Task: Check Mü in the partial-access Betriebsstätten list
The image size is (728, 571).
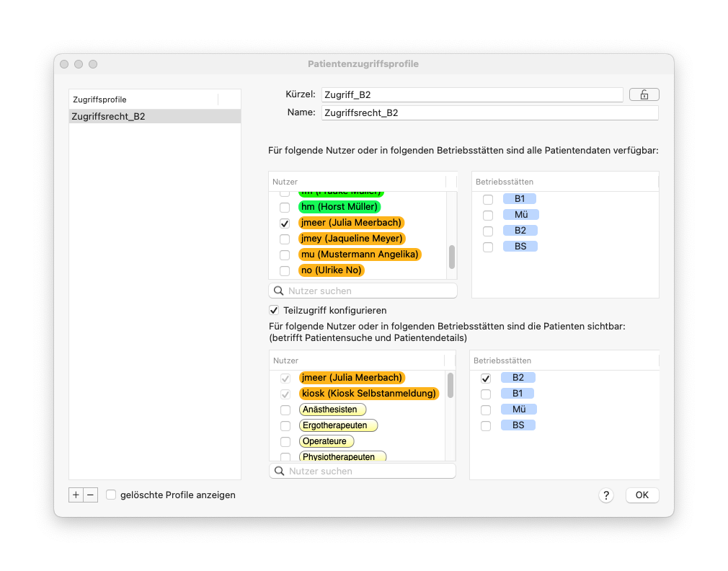Action: [486, 410]
